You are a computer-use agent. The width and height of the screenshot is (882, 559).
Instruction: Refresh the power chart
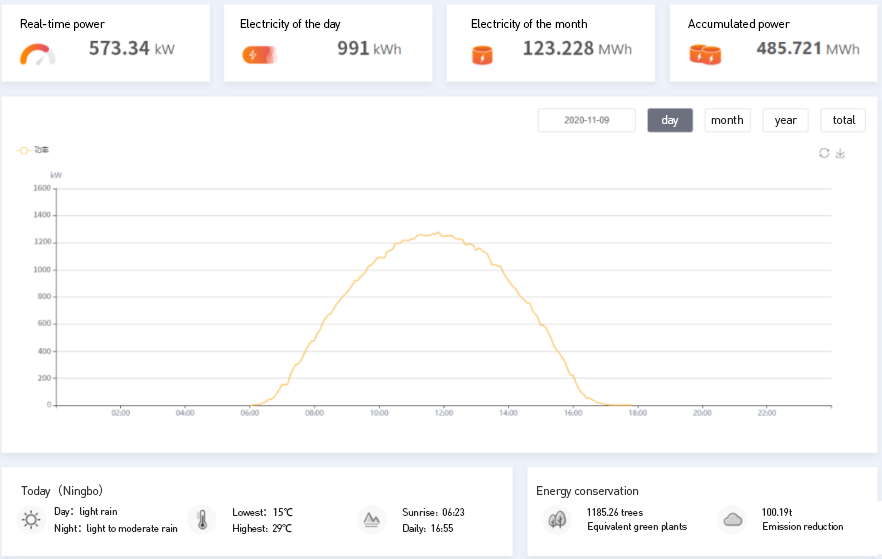(x=824, y=153)
